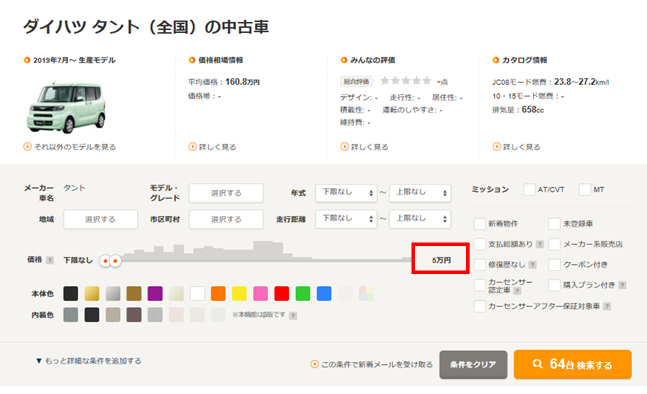Viewport: 647px width, 394px height.
Task: Select the pink body color swatch
Action: pos(260,293)
